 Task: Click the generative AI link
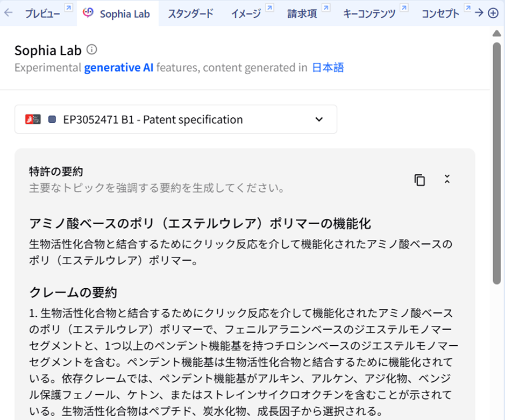point(118,68)
